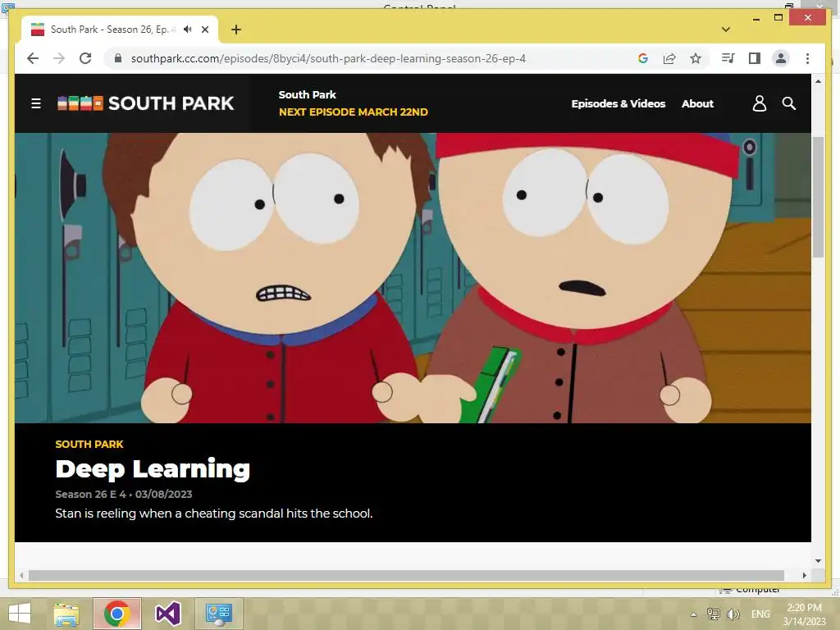The height and width of the screenshot is (630, 840).
Task: Open the Windows Start button
Action: click(20, 614)
